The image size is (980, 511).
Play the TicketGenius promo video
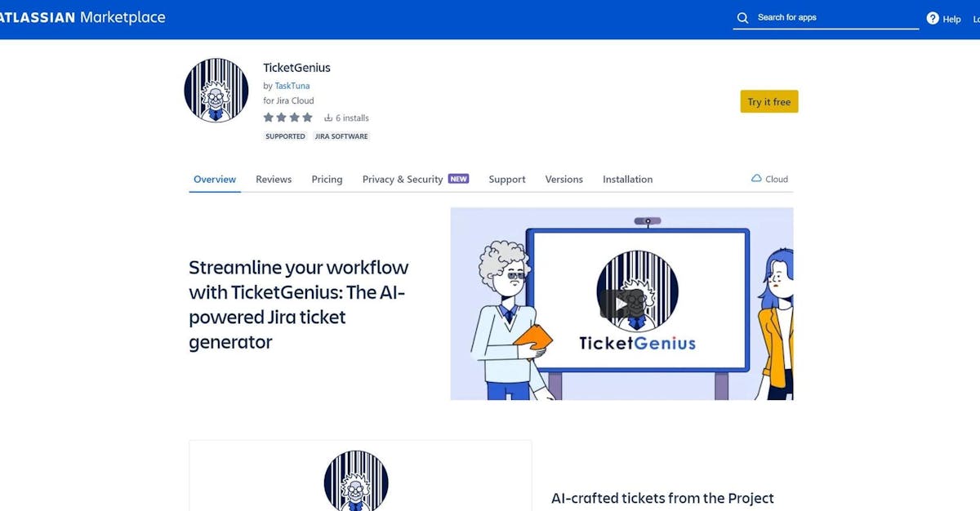[x=621, y=304]
